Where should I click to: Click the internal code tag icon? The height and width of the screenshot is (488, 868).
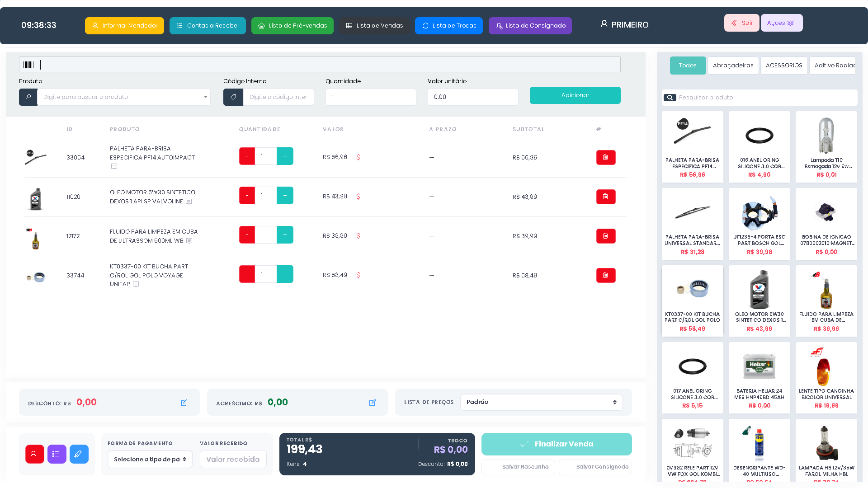pos(233,97)
